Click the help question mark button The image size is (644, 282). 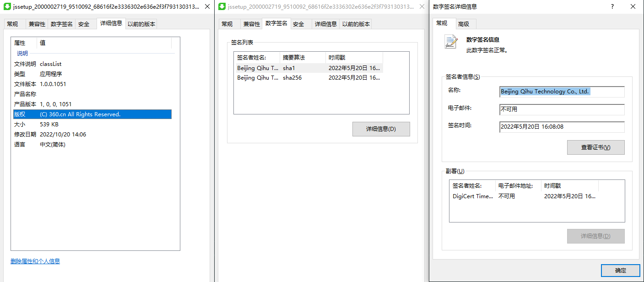pos(612,6)
